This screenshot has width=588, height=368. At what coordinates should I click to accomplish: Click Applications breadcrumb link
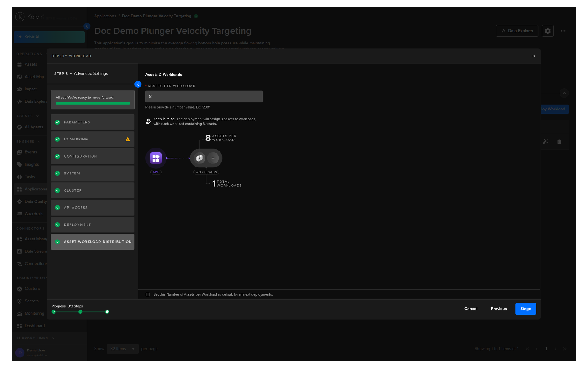point(105,16)
